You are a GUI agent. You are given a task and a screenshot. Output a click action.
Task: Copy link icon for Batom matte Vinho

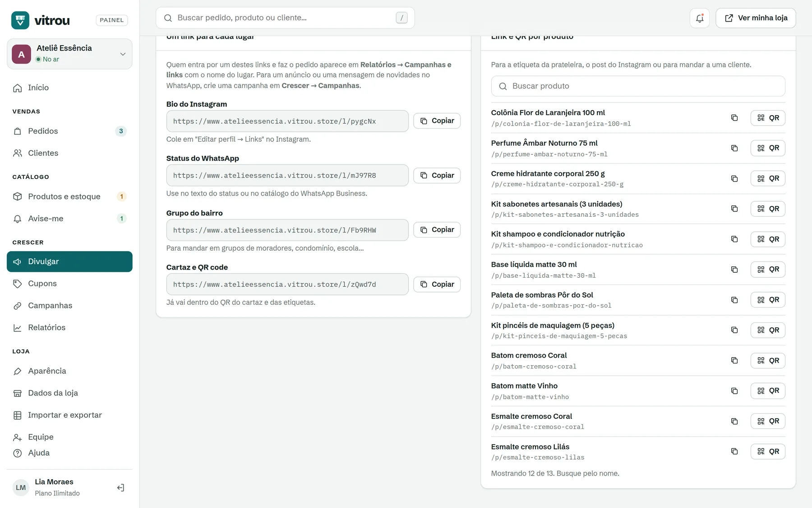coord(734,391)
